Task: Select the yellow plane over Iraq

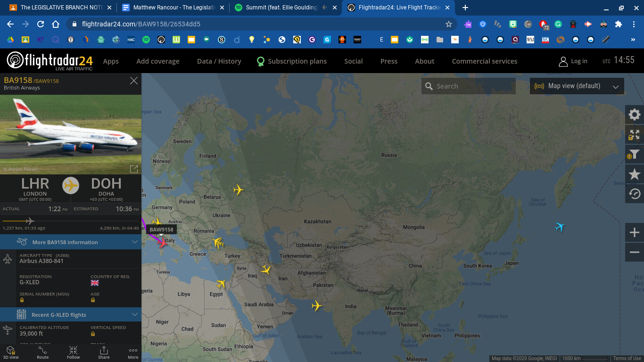Action: (266, 270)
